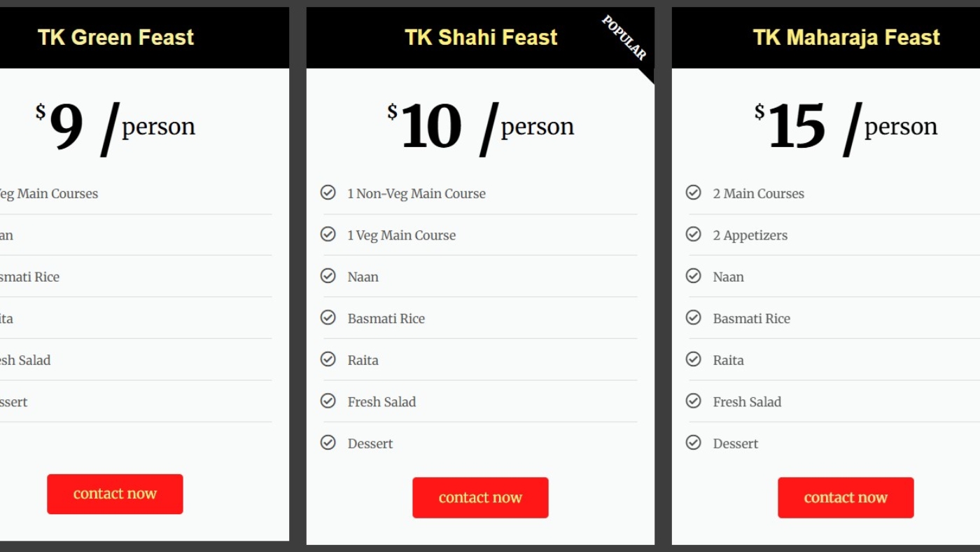980x552 pixels.
Task: Select the TK Maharaja Feast heading
Action: [x=846, y=37]
